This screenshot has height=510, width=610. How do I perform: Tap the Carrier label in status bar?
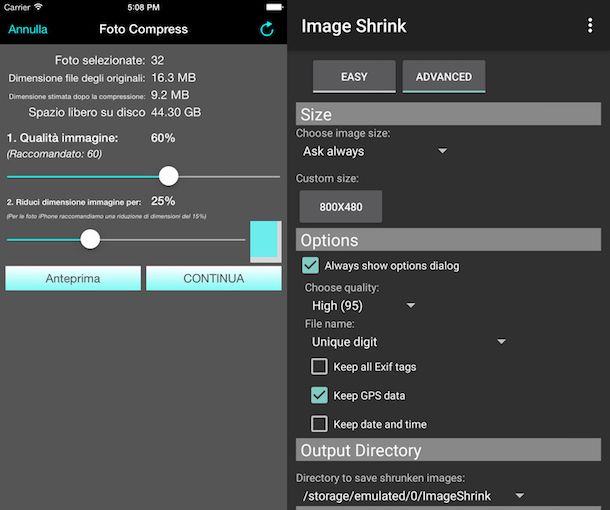[17, 7]
